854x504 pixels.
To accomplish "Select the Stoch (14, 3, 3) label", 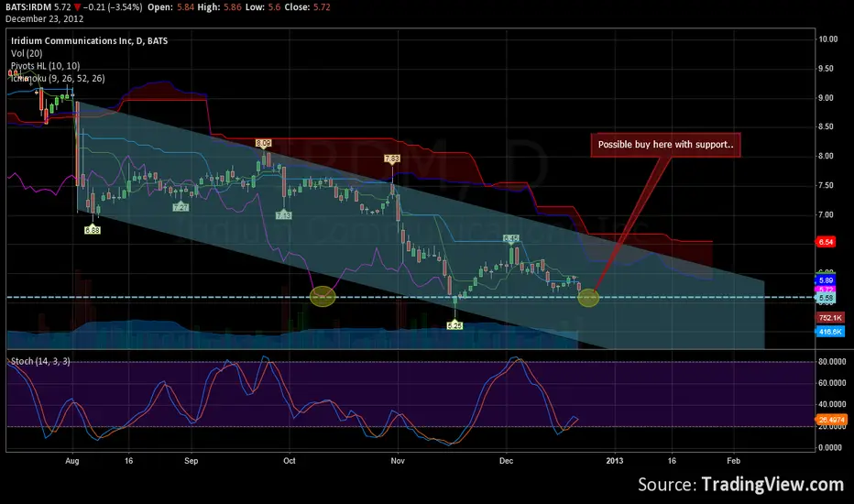I will (40, 361).
